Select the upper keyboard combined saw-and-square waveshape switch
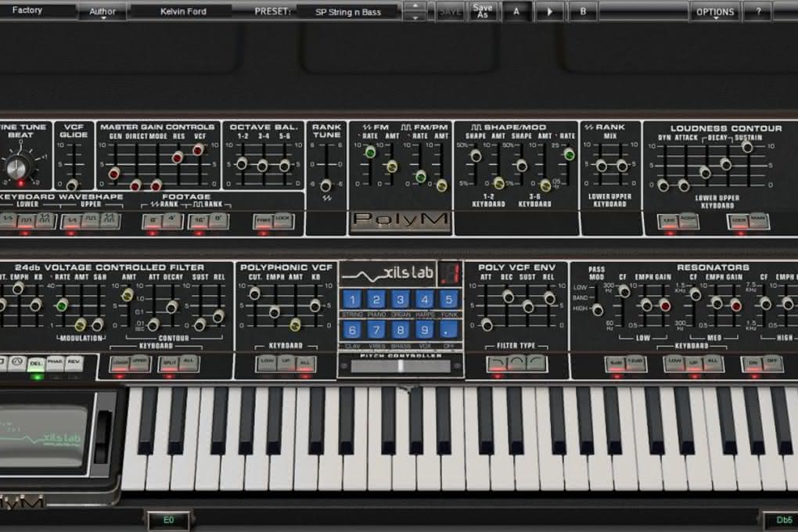 110,221
